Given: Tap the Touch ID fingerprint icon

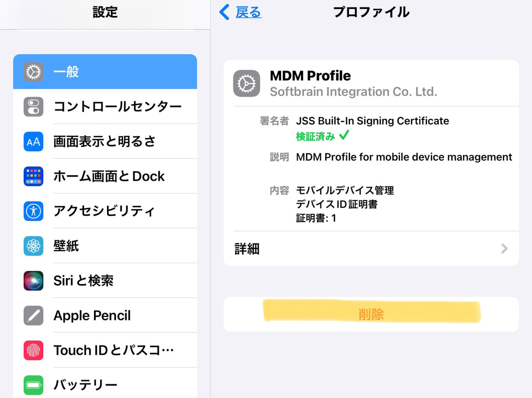Looking at the screenshot, I should click(33, 350).
